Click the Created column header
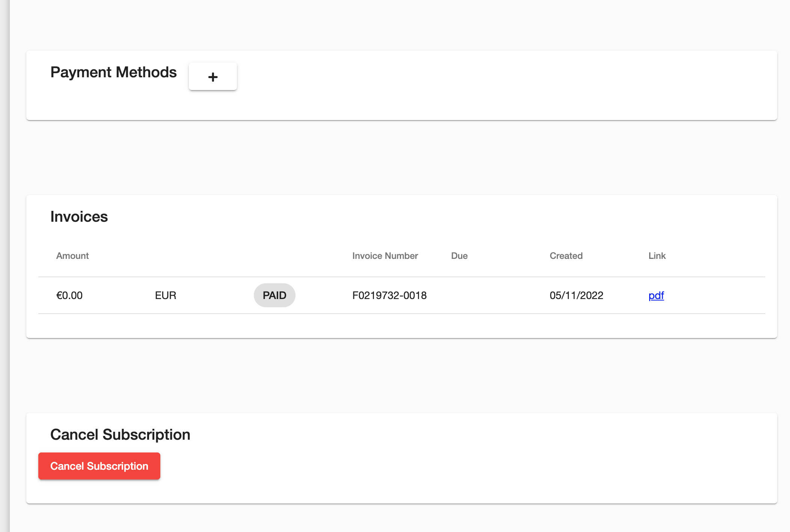The width and height of the screenshot is (790, 532). [x=566, y=256]
